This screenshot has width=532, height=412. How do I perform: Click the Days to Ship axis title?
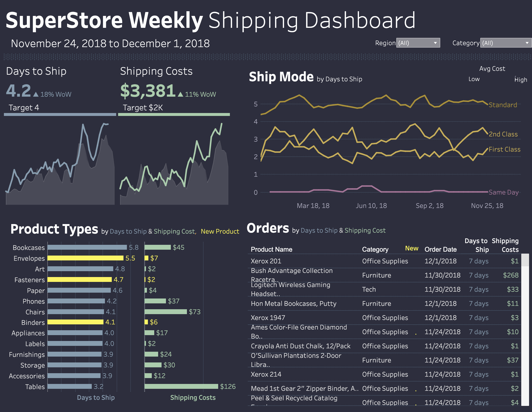(x=96, y=397)
